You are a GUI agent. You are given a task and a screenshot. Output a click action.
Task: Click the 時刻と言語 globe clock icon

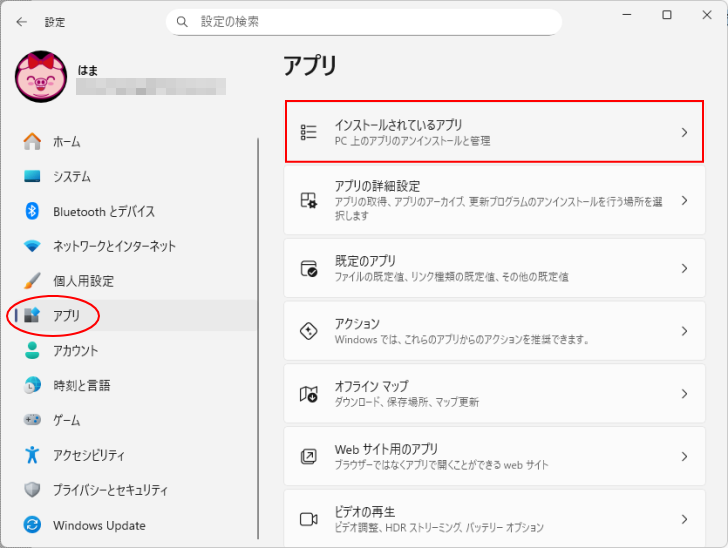pos(32,385)
